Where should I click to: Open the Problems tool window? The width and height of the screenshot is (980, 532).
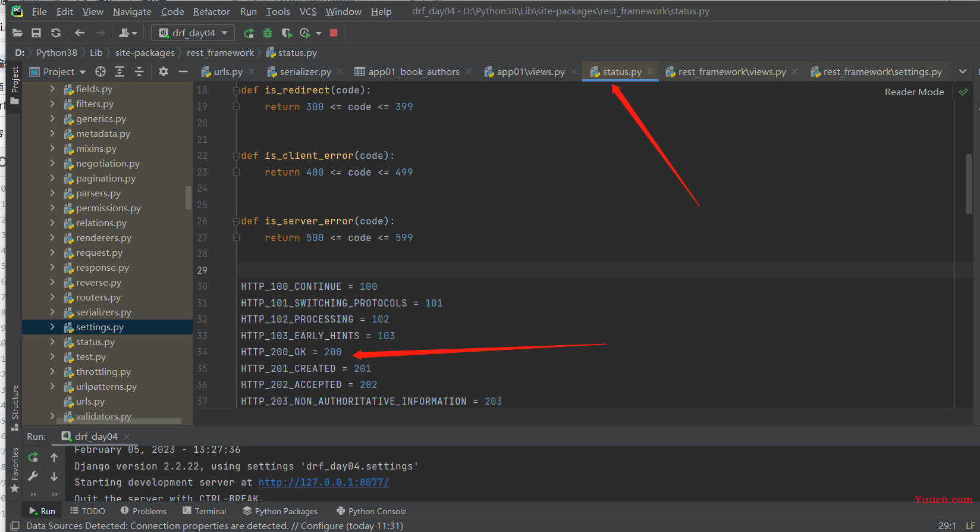pos(143,511)
